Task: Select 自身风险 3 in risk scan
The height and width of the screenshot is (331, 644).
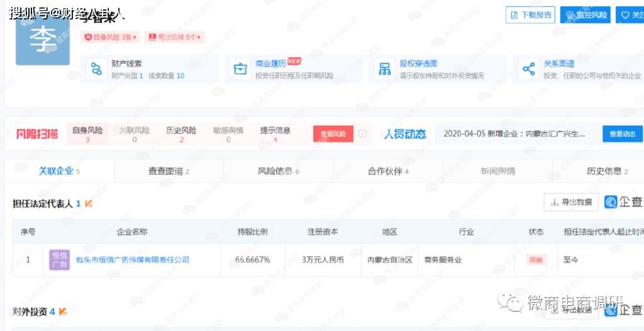Action: 87,135
